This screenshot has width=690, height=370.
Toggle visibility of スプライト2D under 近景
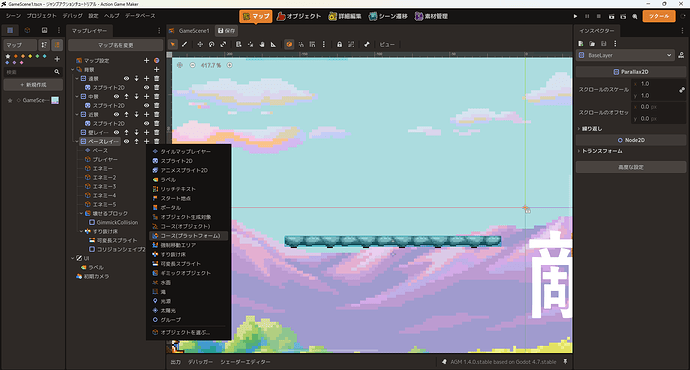[147, 123]
